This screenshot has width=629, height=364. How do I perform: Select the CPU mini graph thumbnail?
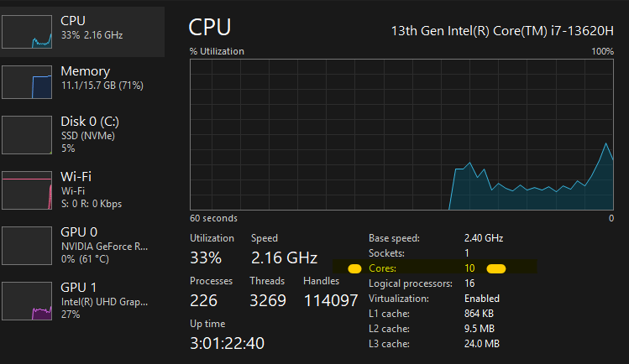coord(27,32)
